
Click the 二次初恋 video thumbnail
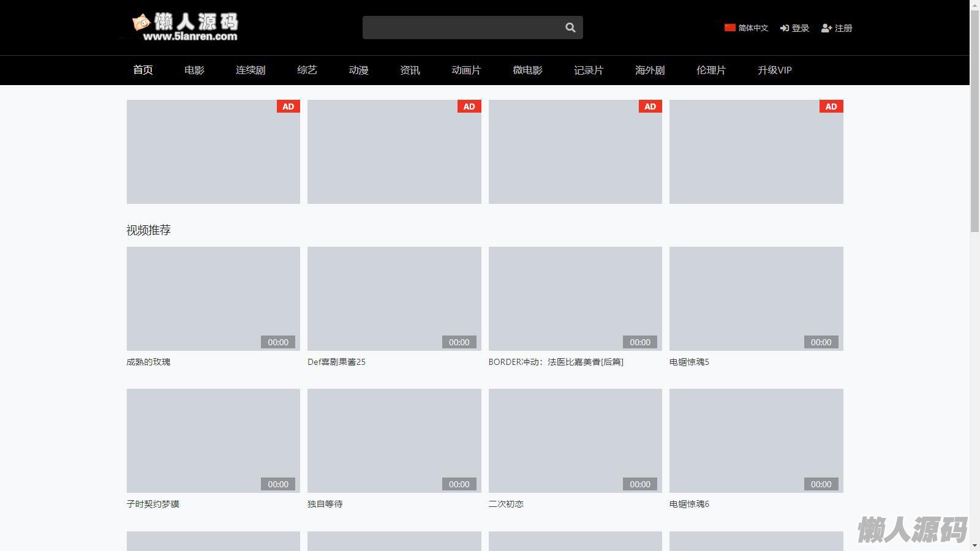click(575, 441)
